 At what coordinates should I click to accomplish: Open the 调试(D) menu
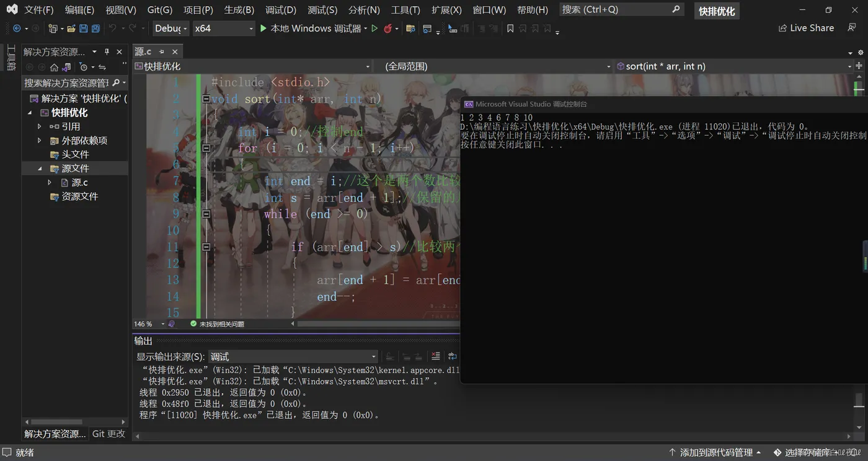tap(281, 10)
